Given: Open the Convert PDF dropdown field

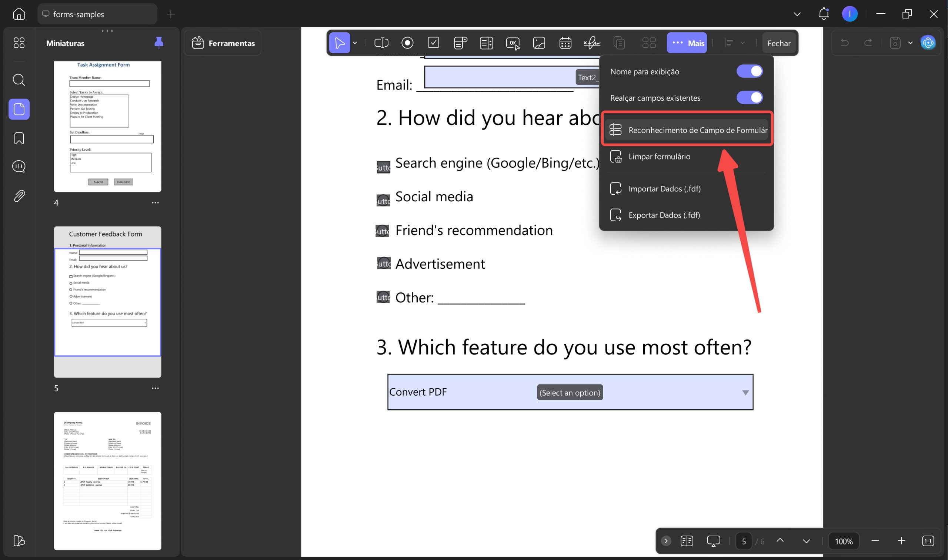Looking at the screenshot, I should pyautogui.click(x=745, y=392).
